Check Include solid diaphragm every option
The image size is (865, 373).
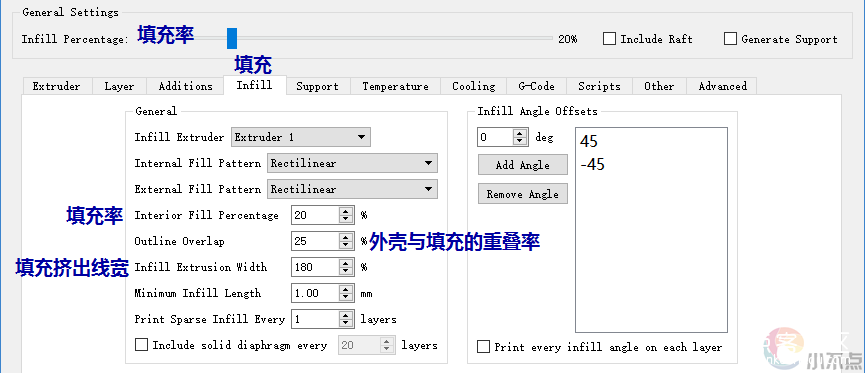pos(142,345)
